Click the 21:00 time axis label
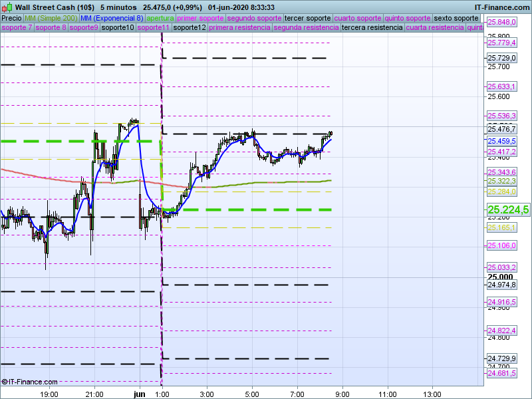Image resolution: width=532 pixels, height=399 pixels. 94,394
